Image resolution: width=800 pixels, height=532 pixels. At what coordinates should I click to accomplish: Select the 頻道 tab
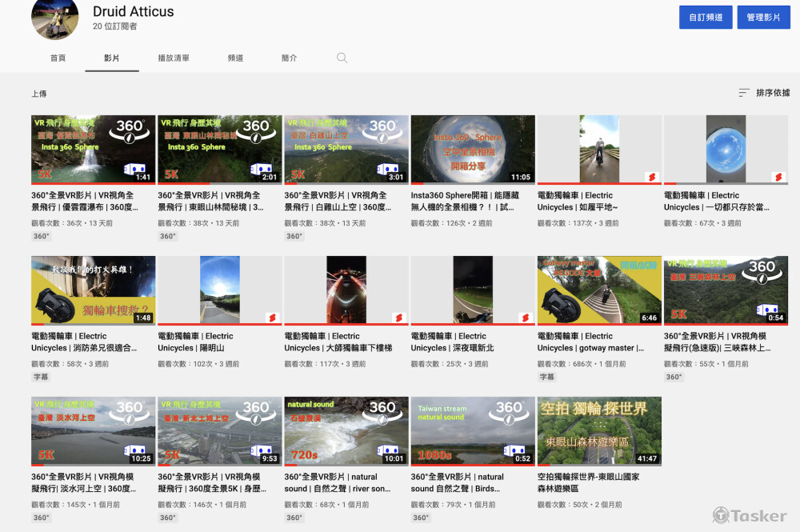point(235,58)
